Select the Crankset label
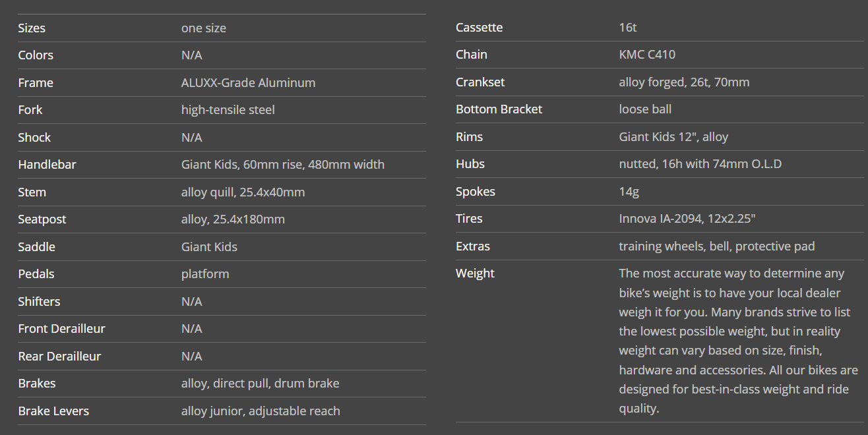Screen dimensions: 868x435 [x=480, y=82]
